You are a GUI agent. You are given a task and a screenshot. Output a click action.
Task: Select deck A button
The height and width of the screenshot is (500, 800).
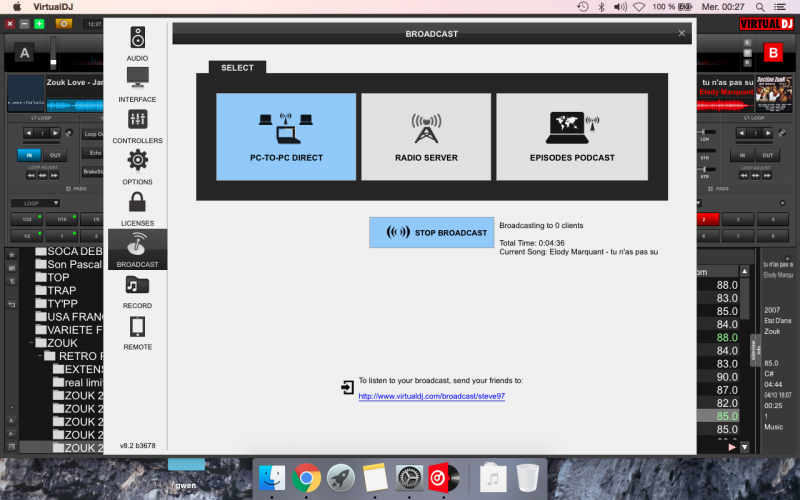(24, 53)
